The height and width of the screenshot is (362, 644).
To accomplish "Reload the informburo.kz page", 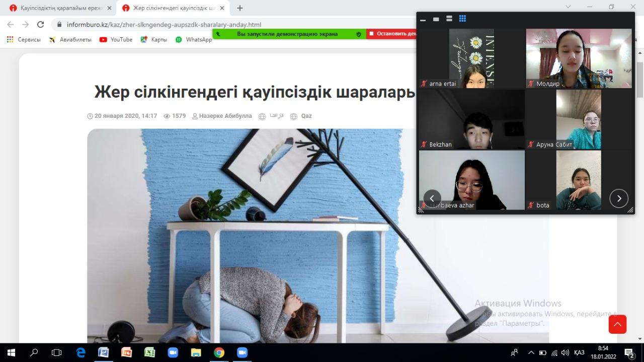I will (x=41, y=24).
